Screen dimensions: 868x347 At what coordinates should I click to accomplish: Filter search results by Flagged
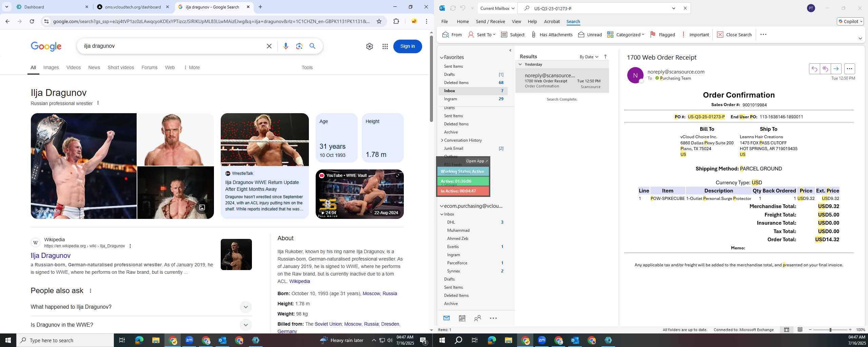663,35
